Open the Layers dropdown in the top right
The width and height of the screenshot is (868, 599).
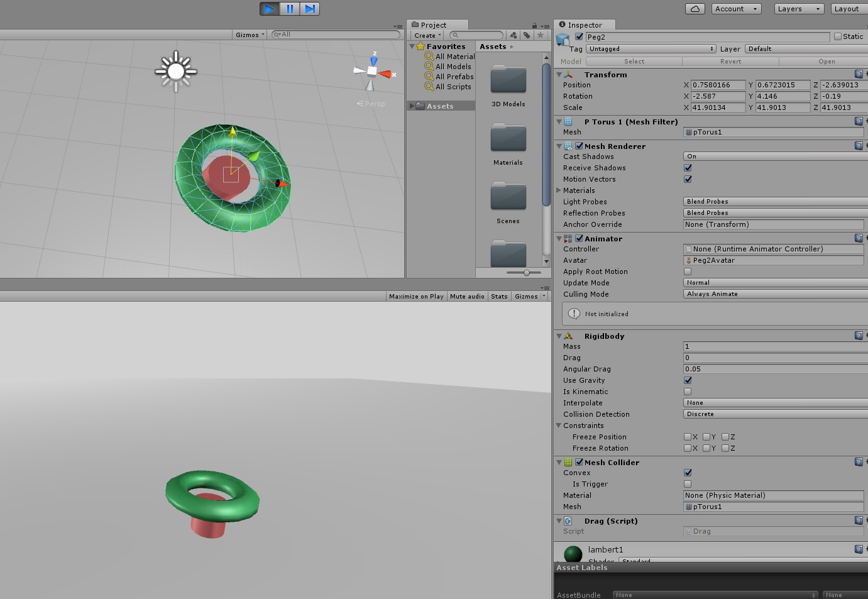point(798,8)
